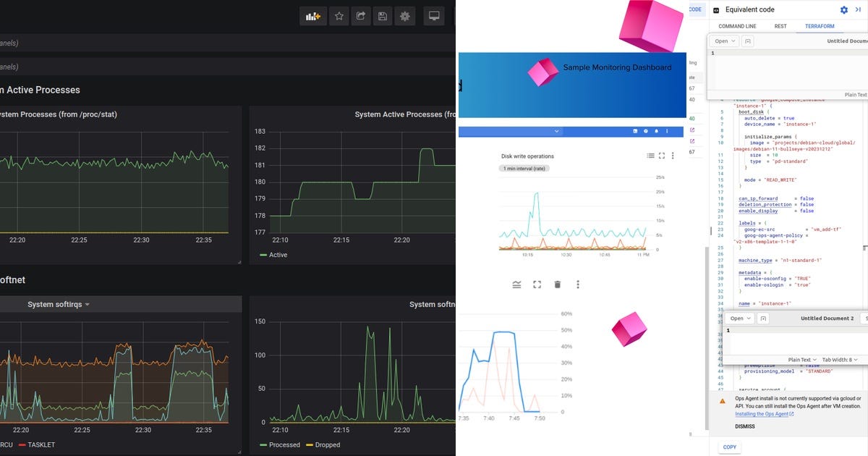Expand Disk write operations chart to fullscreen
This screenshot has height=456, width=868.
660,155
